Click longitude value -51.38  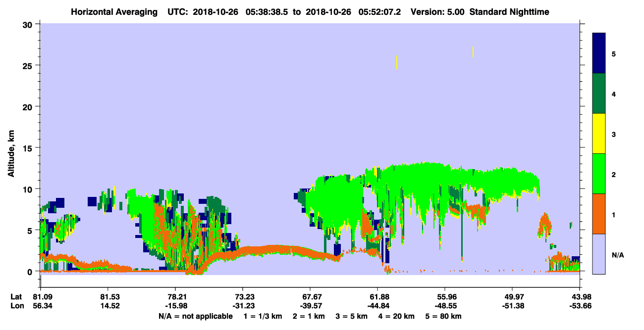[x=512, y=306]
